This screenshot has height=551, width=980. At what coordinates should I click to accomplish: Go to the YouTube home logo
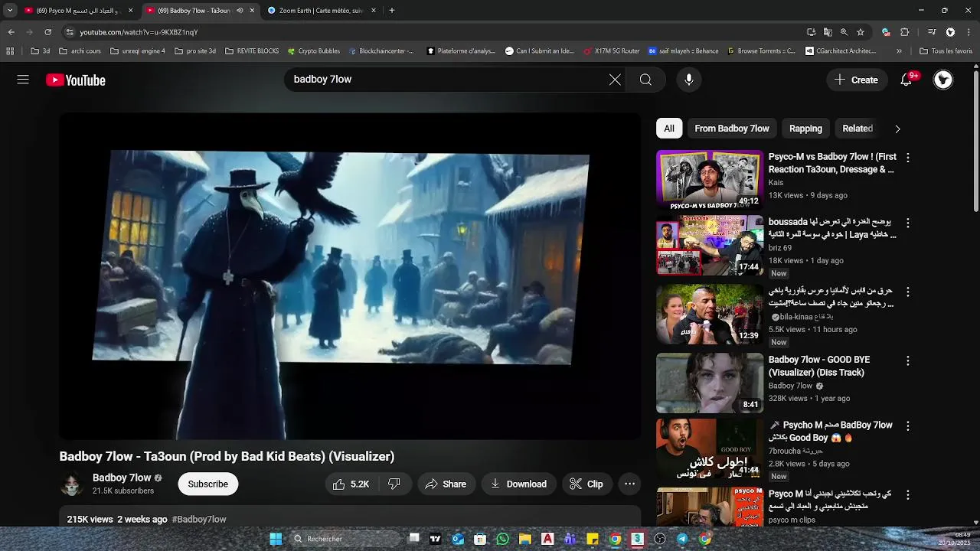coord(75,80)
